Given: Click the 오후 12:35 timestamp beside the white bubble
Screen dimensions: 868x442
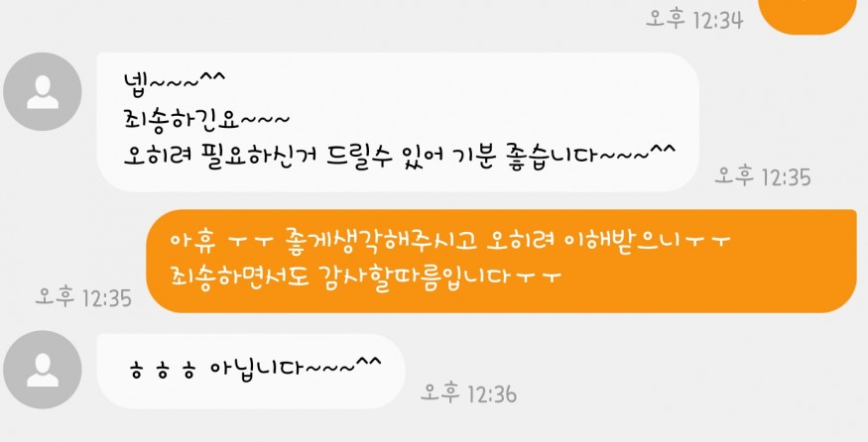Looking at the screenshot, I should [763, 176].
